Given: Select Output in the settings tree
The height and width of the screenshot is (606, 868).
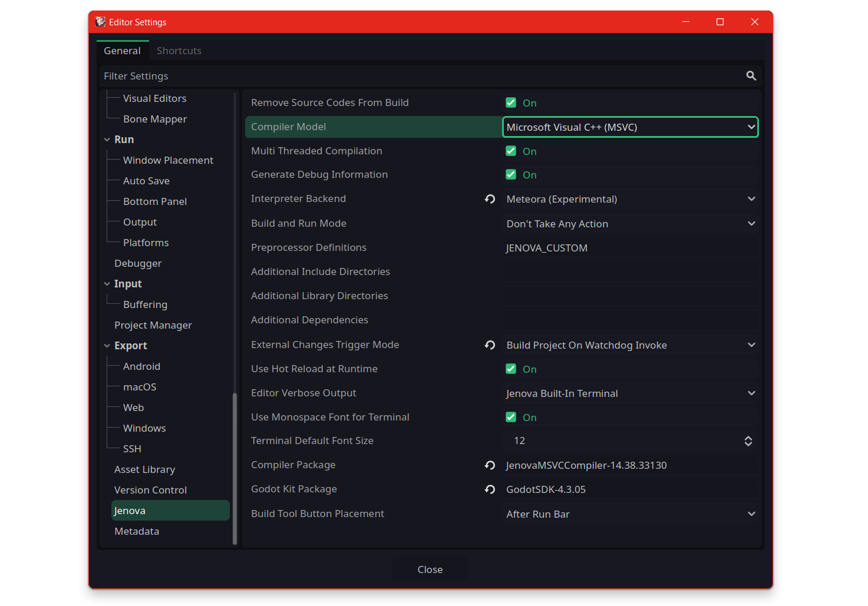Looking at the screenshot, I should (140, 222).
